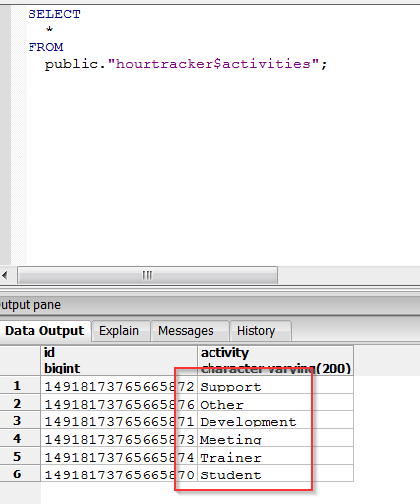Select row header number 4
Viewport: 420px width, 504px height.
21,438
